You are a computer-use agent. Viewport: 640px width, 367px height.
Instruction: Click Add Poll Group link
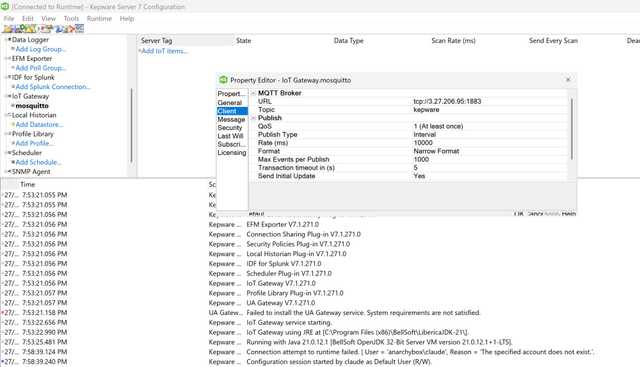(40, 68)
